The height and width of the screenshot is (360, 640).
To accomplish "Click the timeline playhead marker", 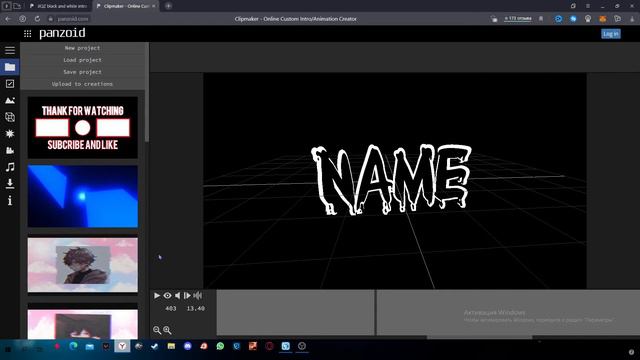I will pyautogui.click(x=375, y=313).
